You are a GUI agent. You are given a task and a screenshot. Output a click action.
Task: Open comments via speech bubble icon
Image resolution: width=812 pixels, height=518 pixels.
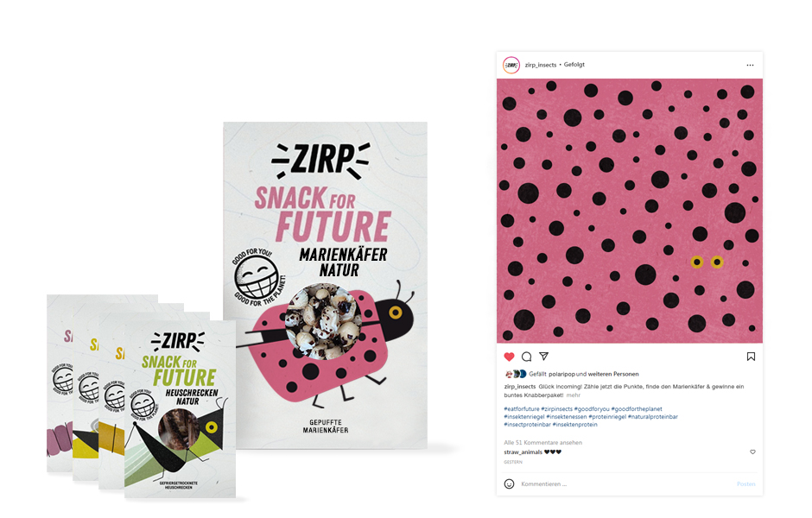tap(527, 357)
